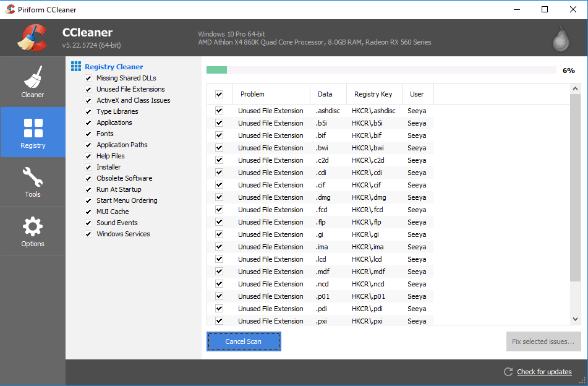Uncheck the .dmg result row checkbox
The height and width of the screenshot is (386, 588).
coord(219,197)
